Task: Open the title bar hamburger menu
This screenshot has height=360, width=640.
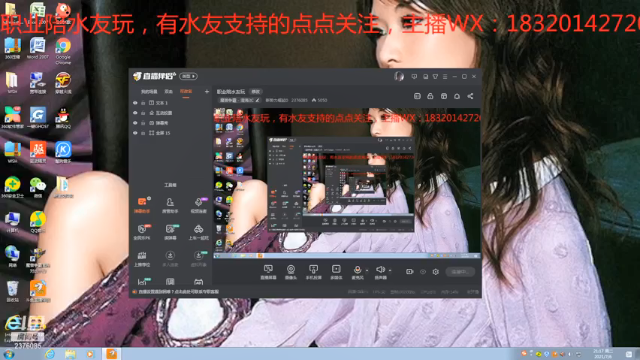Action: 445,76
